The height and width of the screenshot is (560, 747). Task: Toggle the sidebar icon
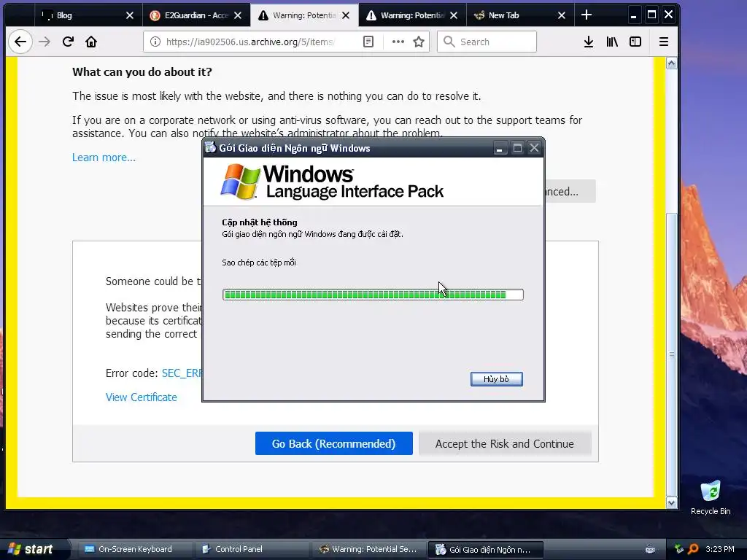point(635,42)
